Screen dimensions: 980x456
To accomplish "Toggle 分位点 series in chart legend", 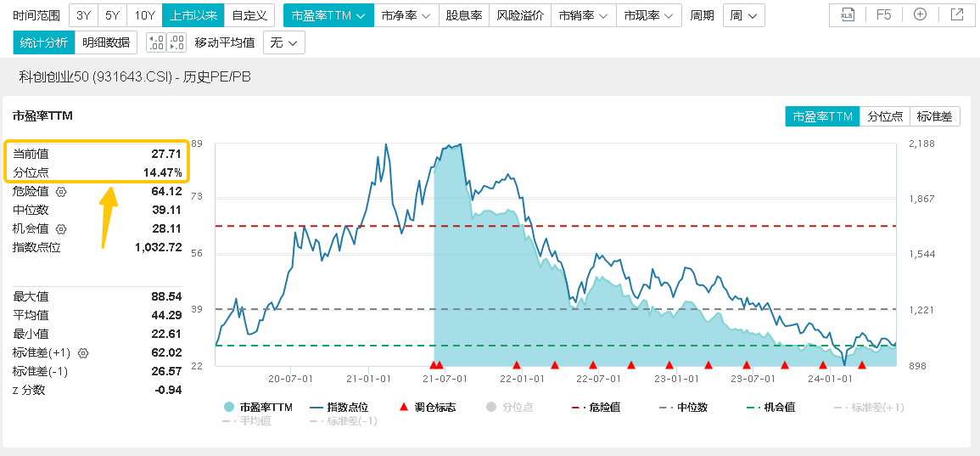I will point(509,407).
